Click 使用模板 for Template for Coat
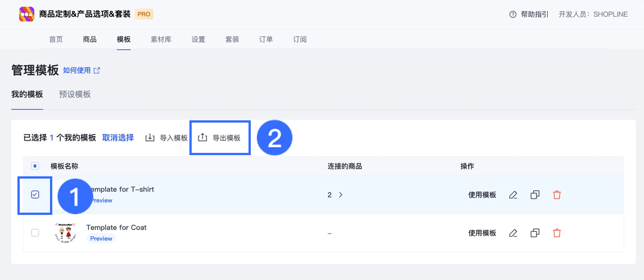644x280 pixels. tap(482, 233)
